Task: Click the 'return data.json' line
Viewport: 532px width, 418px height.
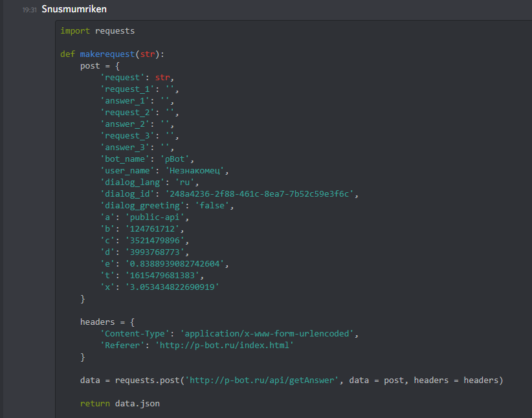Action: click(x=120, y=404)
